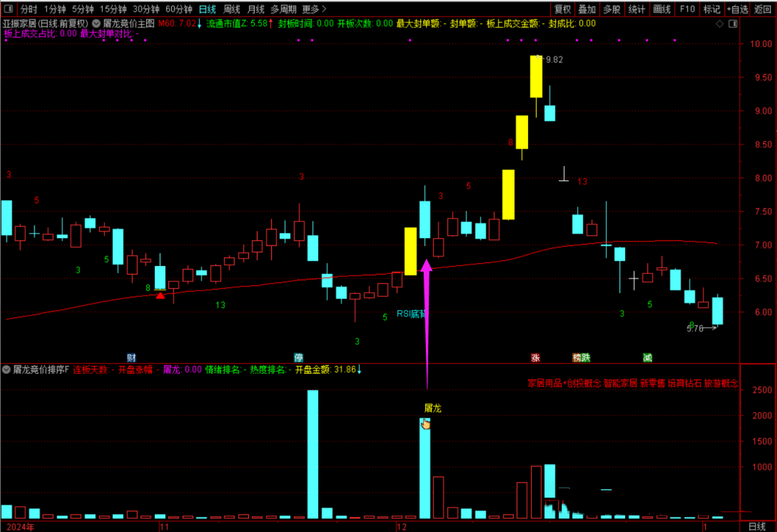Expand sub-chart indicator dropdown arrow
The height and width of the screenshot is (532, 777).
click(6, 370)
